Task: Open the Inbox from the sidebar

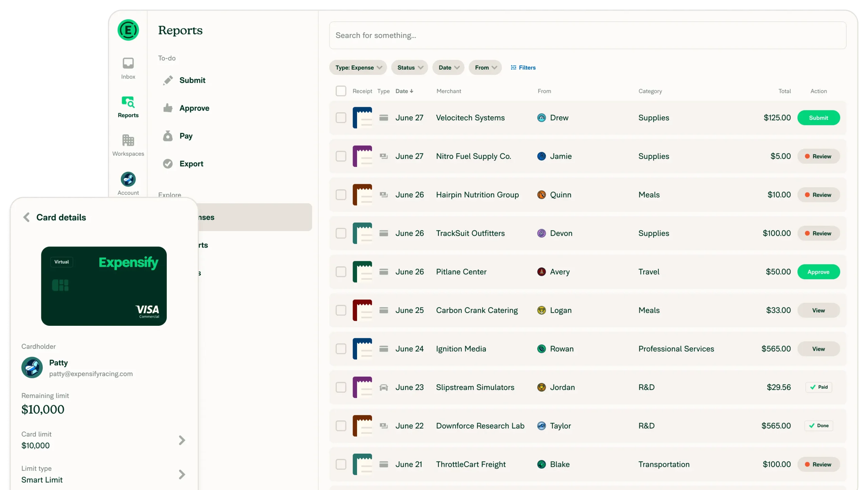Action: point(128,68)
